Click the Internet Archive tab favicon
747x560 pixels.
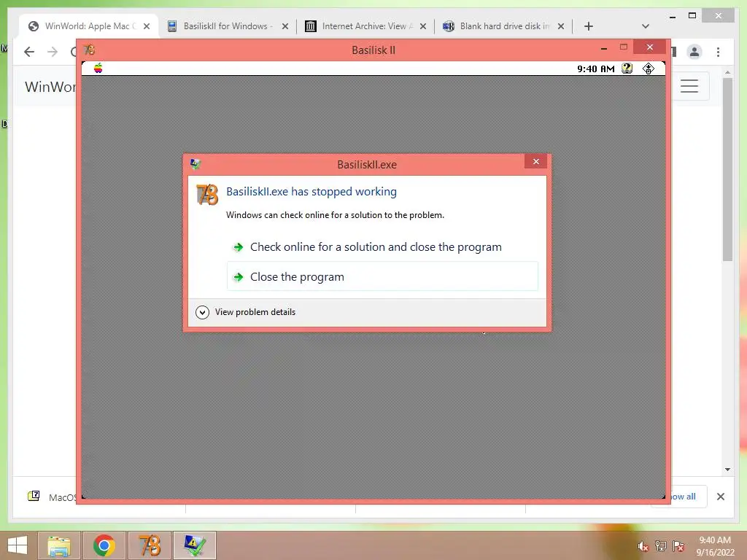311,26
